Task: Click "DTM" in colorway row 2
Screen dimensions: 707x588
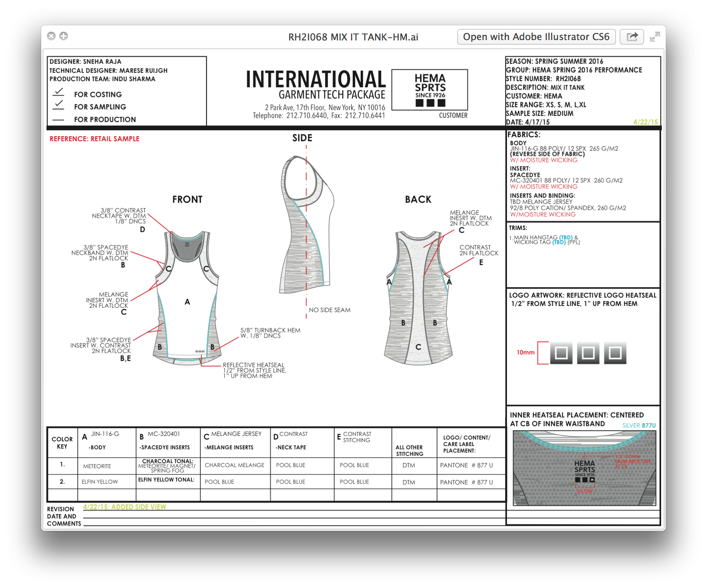Action: click(x=409, y=482)
